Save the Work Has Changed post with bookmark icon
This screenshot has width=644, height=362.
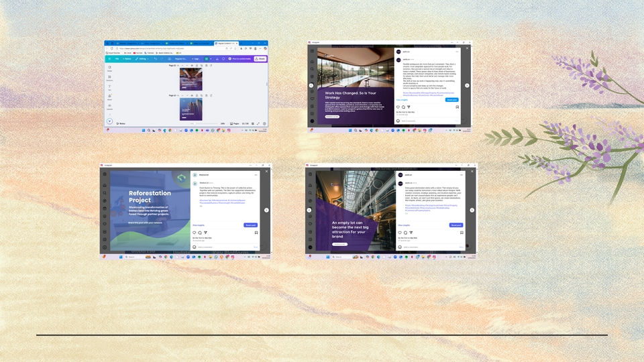458,107
